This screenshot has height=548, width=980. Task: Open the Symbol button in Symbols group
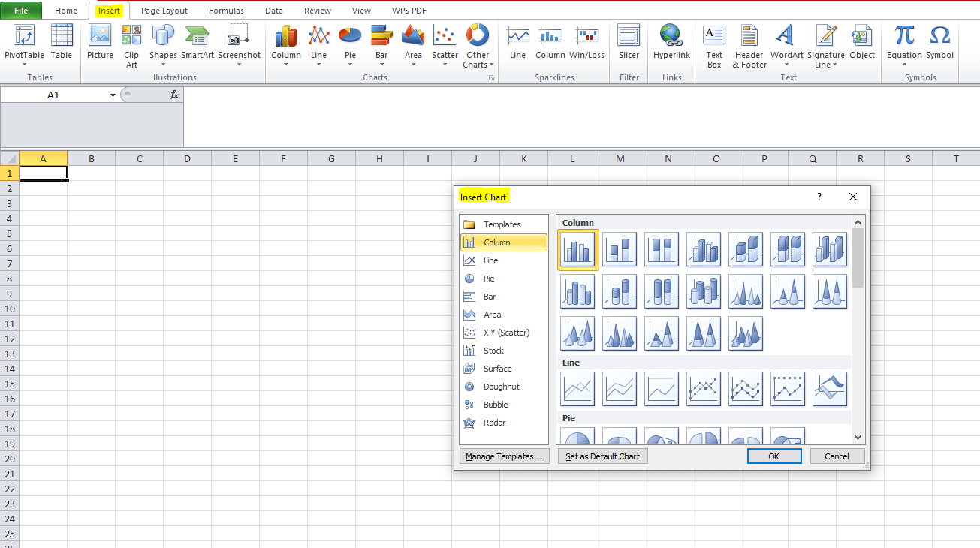click(939, 42)
